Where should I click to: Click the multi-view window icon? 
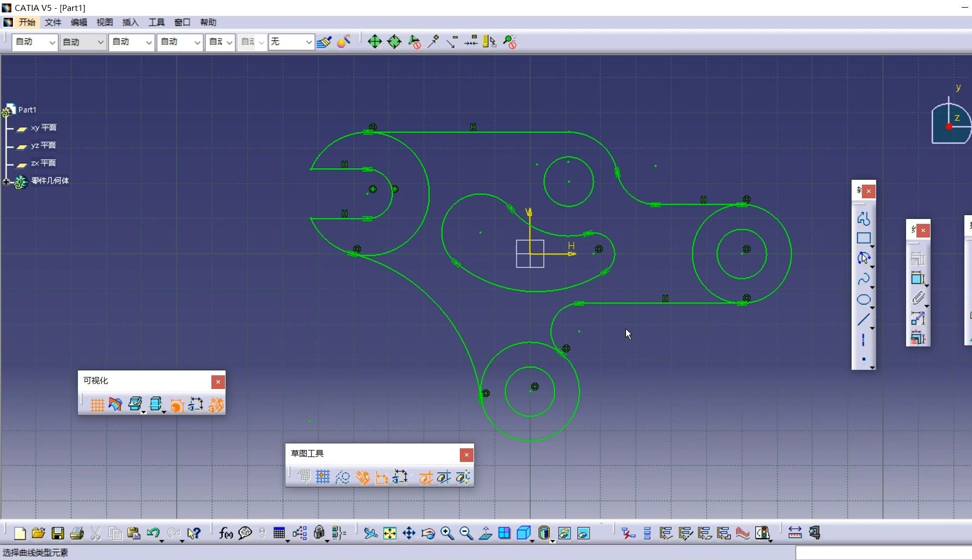[x=505, y=533]
